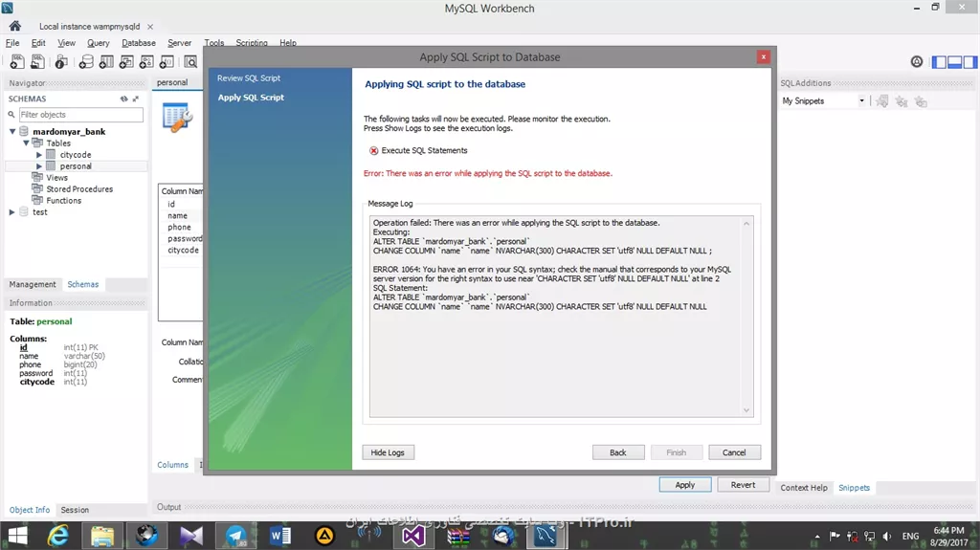Image resolution: width=980 pixels, height=550 pixels.
Task: Click the Message Log scrollbar down arrow
Action: click(x=746, y=410)
